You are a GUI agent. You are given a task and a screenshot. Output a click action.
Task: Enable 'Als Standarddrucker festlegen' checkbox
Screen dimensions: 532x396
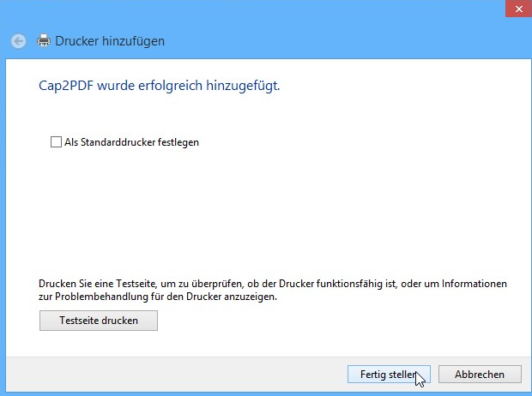pos(57,142)
